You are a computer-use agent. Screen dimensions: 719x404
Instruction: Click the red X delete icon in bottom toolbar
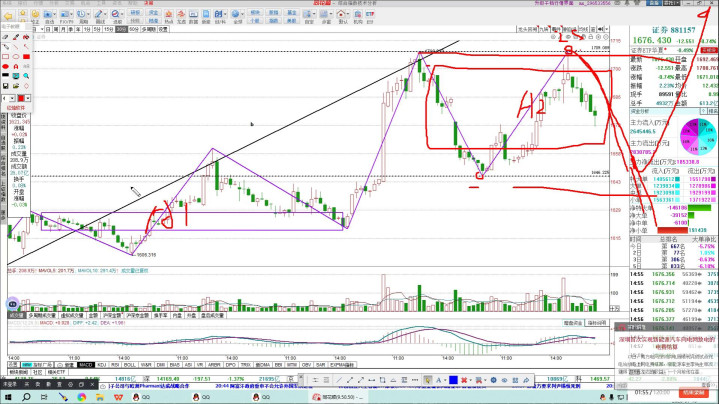pos(464,380)
